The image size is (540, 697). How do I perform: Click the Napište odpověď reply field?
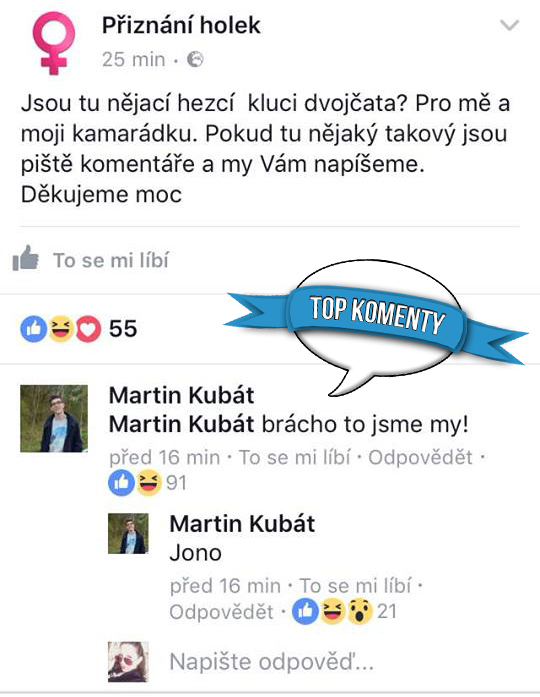pos(272,661)
